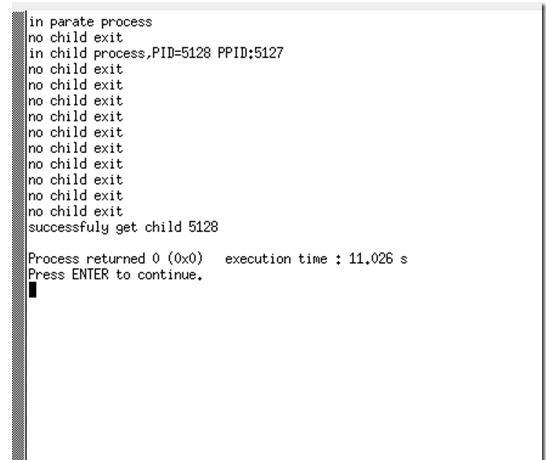Click the top of the scrollbar strip
The image size is (552, 460).
[18, 18]
